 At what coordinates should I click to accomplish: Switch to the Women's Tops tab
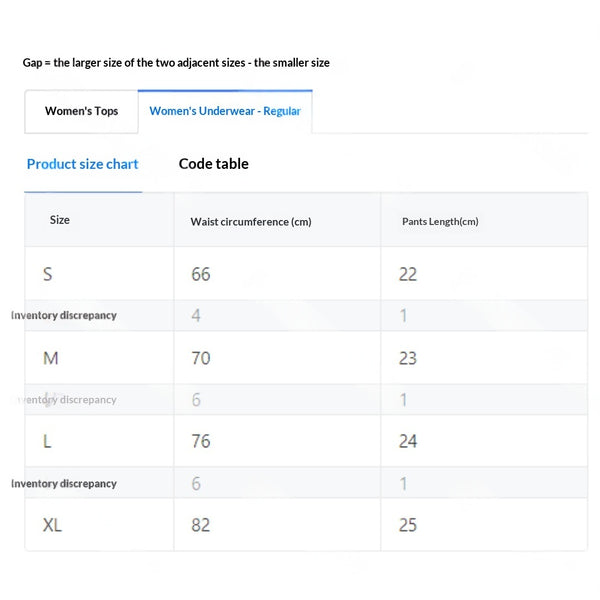(x=81, y=111)
